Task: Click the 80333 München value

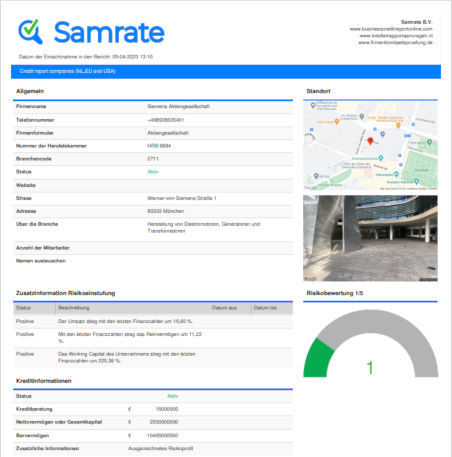Action: click(166, 211)
